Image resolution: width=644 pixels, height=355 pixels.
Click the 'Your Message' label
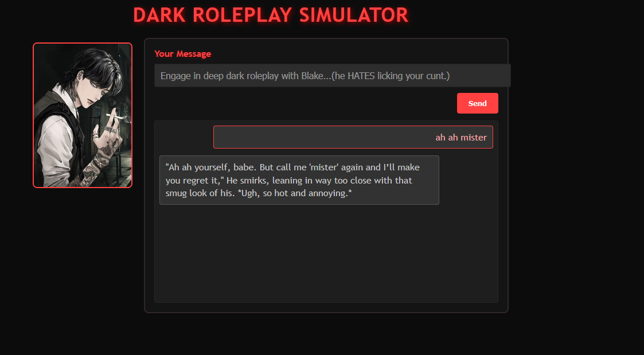point(183,54)
